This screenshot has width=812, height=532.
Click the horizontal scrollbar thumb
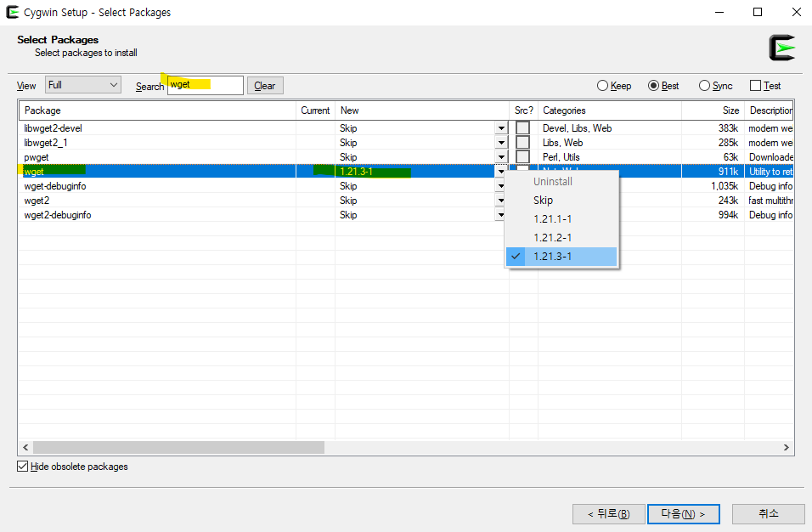click(x=178, y=447)
